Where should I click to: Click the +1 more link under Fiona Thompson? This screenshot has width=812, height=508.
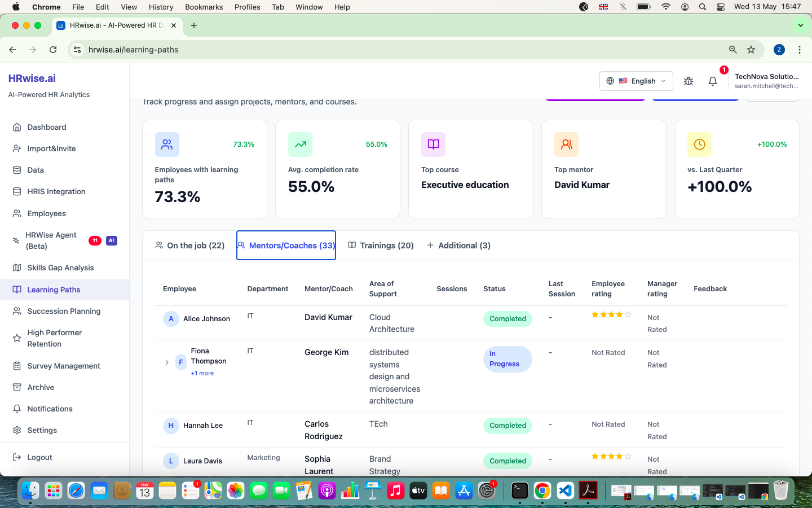tap(202, 374)
